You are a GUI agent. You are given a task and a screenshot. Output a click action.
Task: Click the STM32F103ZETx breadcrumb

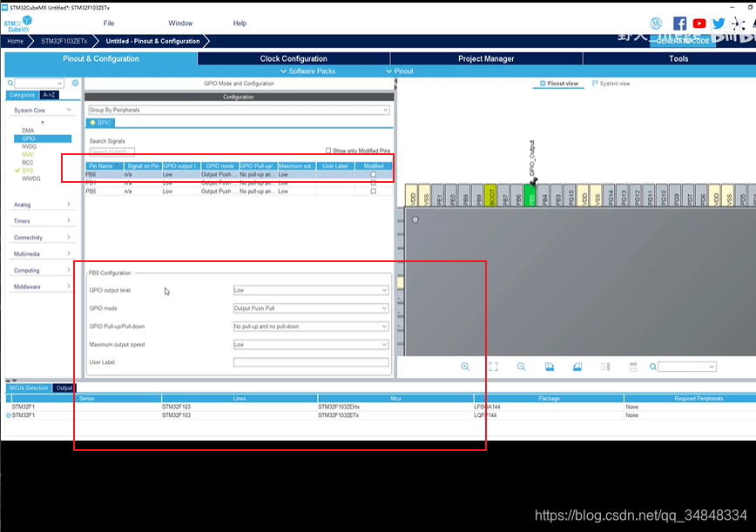(x=64, y=41)
